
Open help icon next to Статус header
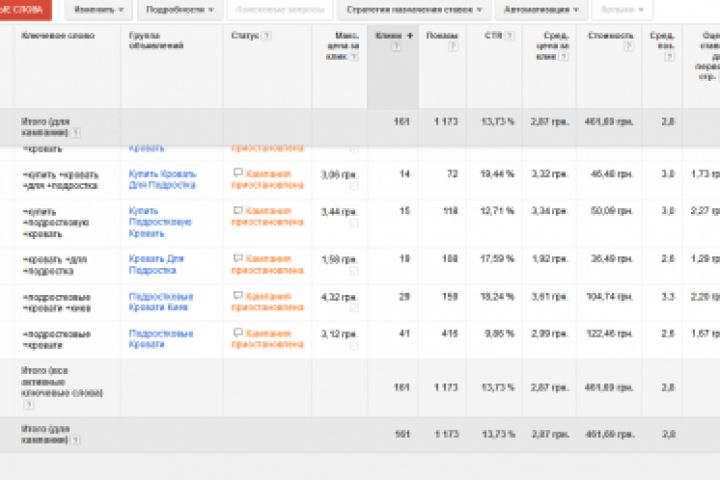pyautogui.click(x=267, y=36)
